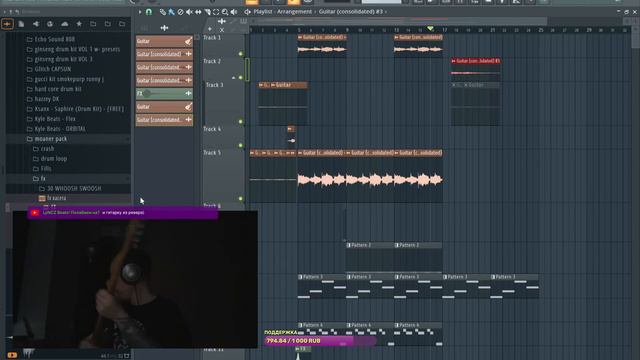Click the YouTube chat message banner
The height and width of the screenshot is (360, 640).
(122, 213)
